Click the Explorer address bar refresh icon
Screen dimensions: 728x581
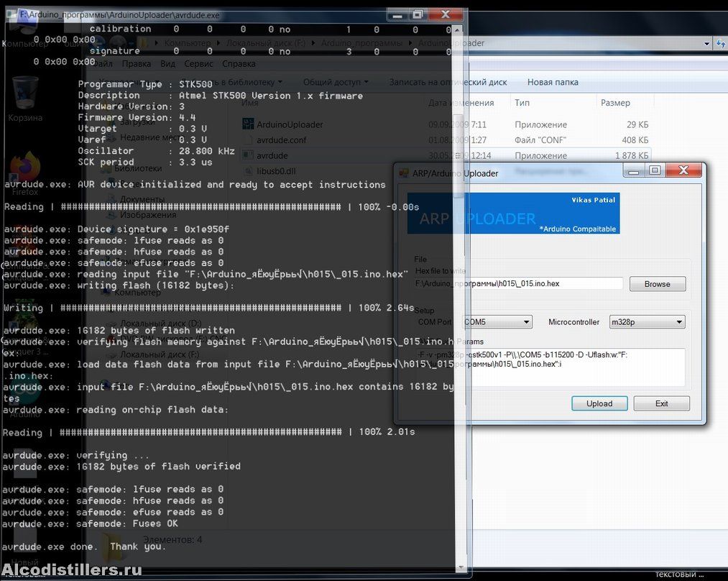pos(721,43)
